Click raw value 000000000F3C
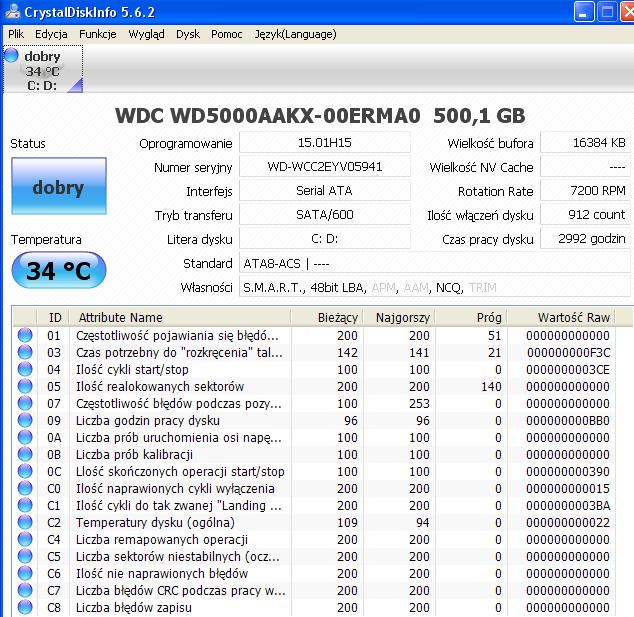Screen dimensions: 634x617 [x=568, y=353]
